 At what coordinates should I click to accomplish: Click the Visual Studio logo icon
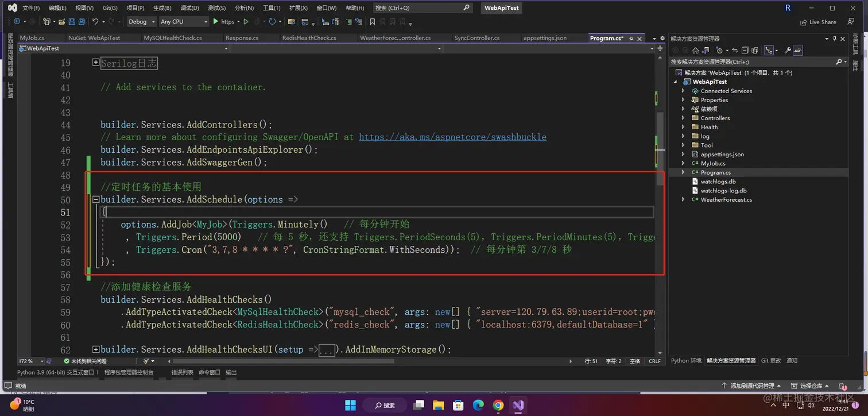click(12, 8)
